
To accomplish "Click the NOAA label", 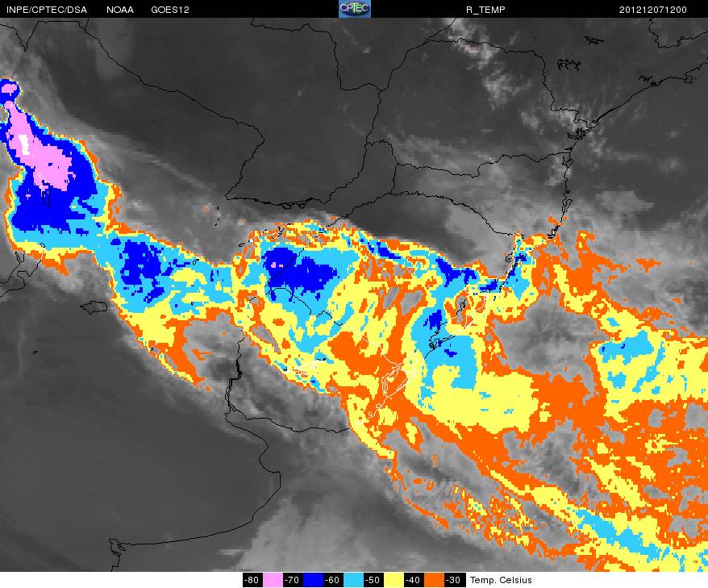I will (119, 10).
